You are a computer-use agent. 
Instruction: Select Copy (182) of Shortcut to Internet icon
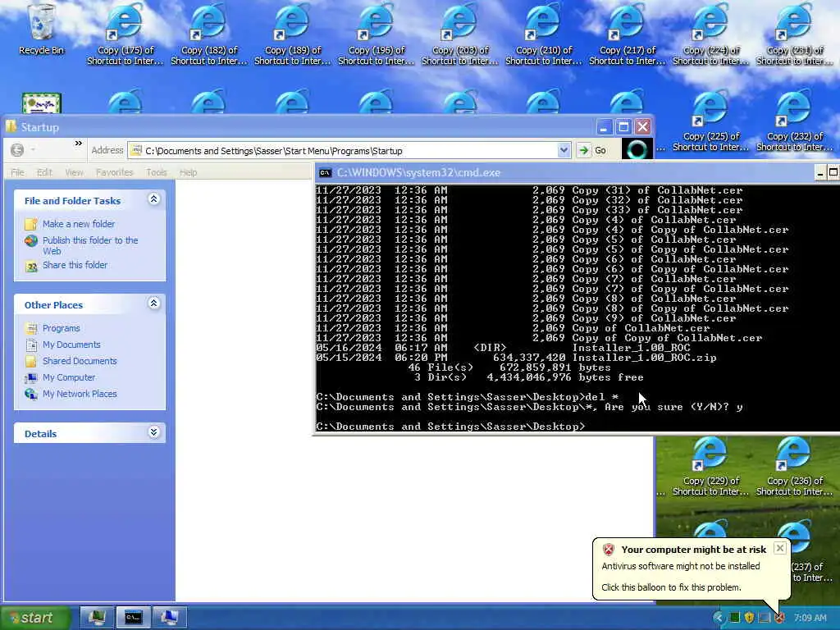pos(208,34)
